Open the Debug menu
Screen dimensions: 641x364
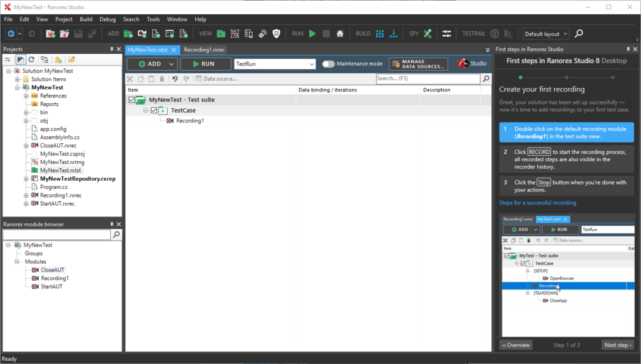coord(108,19)
